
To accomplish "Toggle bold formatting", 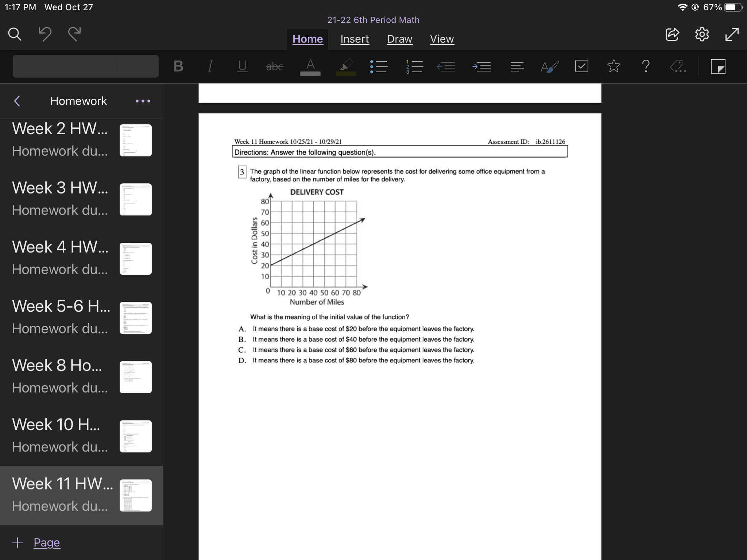I will pyautogui.click(x=178, y=66).
